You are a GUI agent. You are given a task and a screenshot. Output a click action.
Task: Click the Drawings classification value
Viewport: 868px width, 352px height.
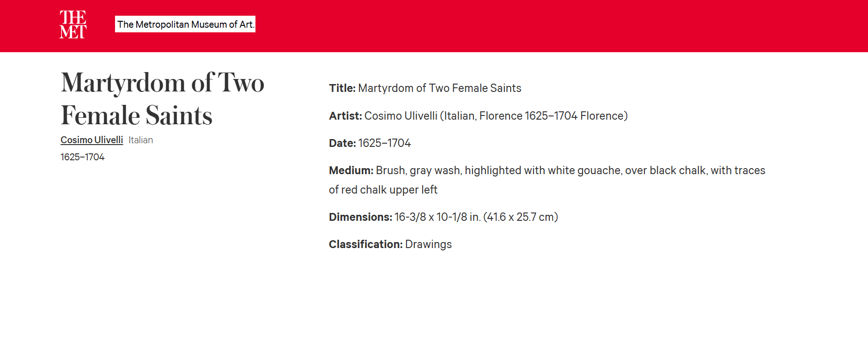(x=428, y=244)
